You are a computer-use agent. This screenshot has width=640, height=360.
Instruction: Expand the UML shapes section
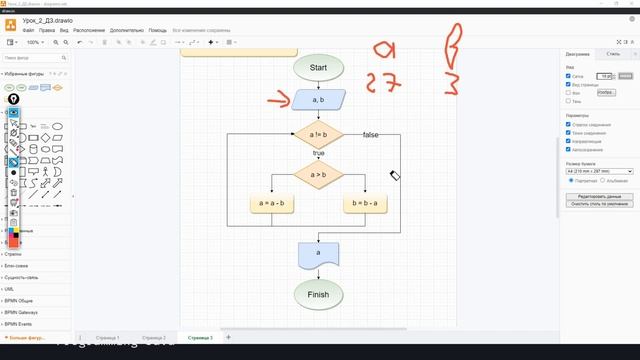9,289
